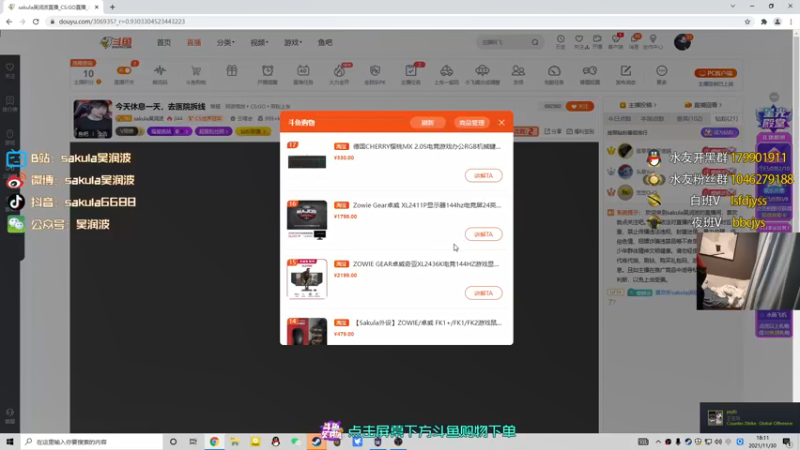Select 直播 live tab in navigation
Image resolution: width=800 pixels, height=450 pixels.
click(x=194, y=42)
